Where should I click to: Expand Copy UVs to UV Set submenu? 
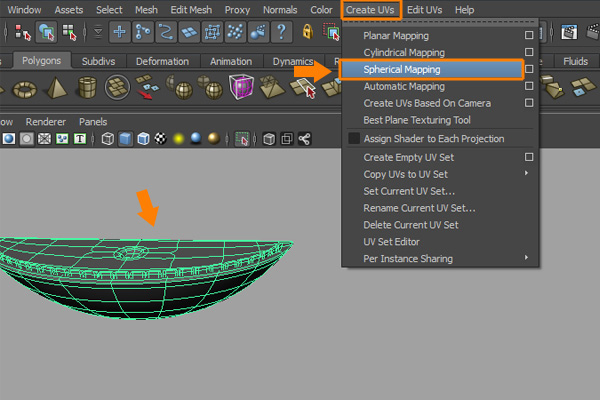coord(528,174)
